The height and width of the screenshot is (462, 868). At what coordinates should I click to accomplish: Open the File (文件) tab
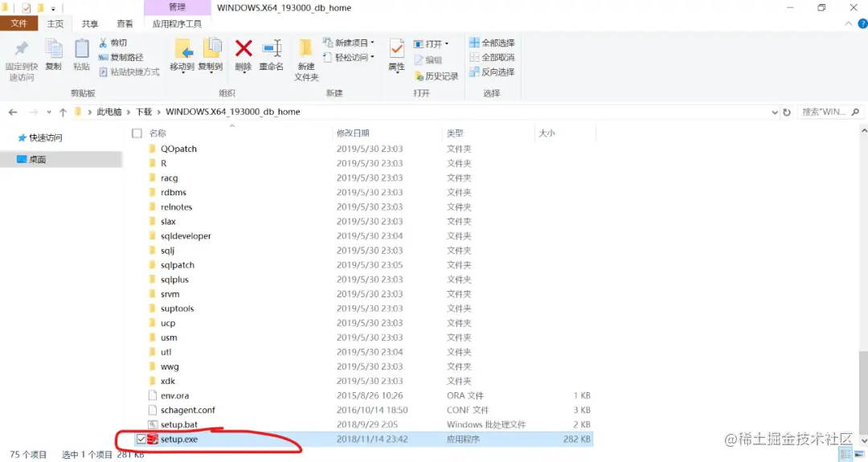coord(18,23)
